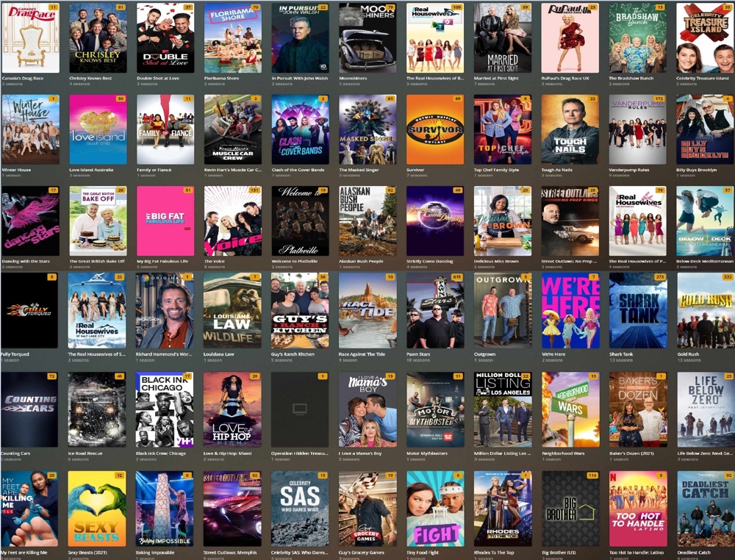Screen dimensions: 735x560
Task: Select the Vanderpump Rules poster
Action: coord(637,129)
